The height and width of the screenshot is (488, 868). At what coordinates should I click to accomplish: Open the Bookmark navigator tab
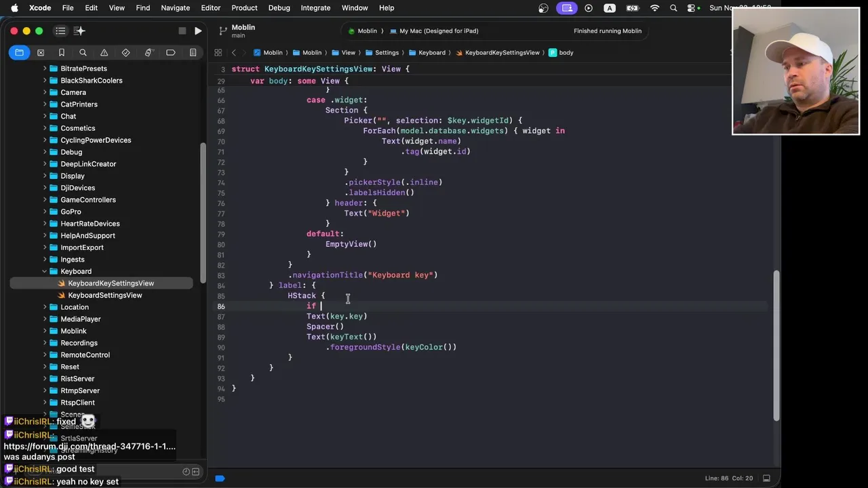[62, 52]
